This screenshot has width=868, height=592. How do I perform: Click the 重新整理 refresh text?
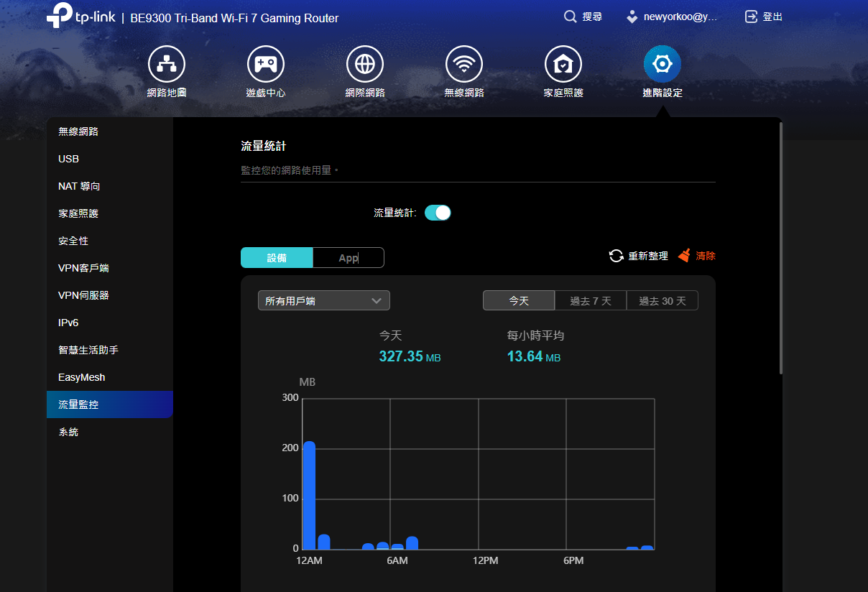[x=648, y=256]
